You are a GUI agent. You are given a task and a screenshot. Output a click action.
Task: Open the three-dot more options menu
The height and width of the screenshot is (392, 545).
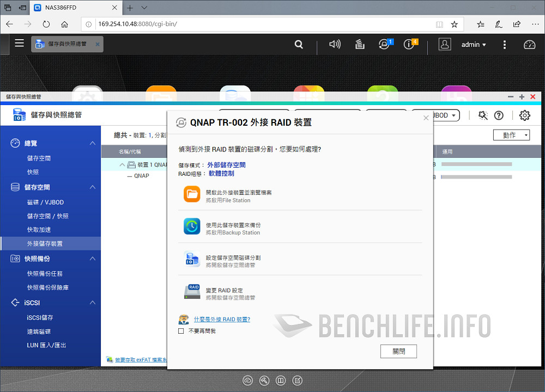[504, 45]
